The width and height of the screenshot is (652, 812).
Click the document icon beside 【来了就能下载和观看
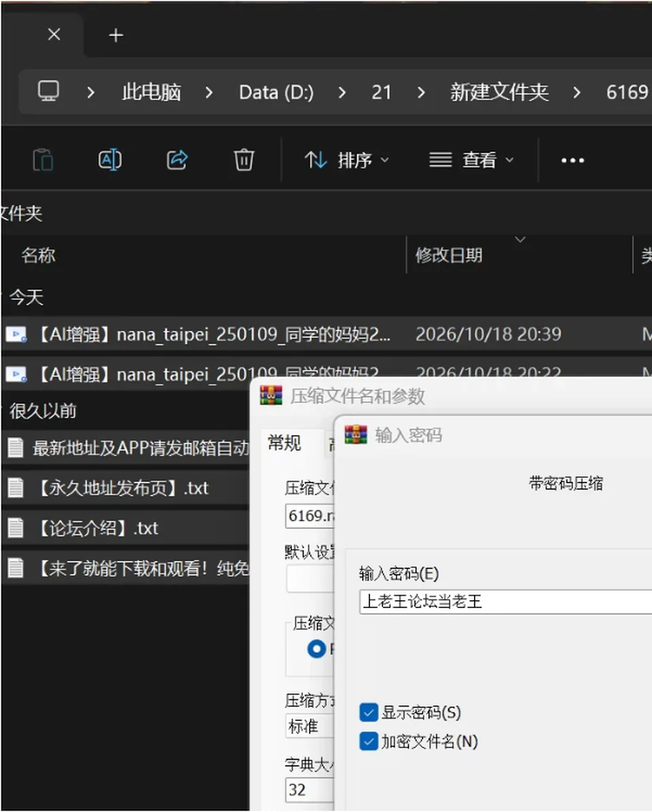pos(16,568)
